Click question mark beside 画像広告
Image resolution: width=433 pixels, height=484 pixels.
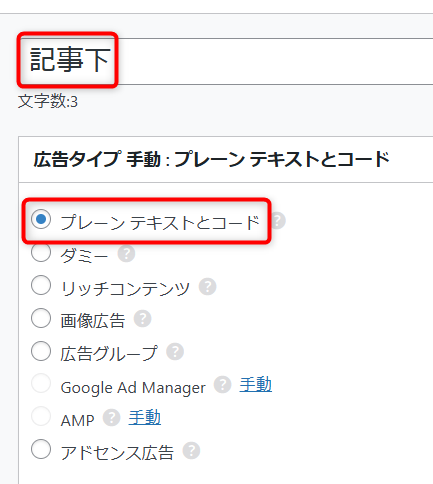click(x=142, y=319)
